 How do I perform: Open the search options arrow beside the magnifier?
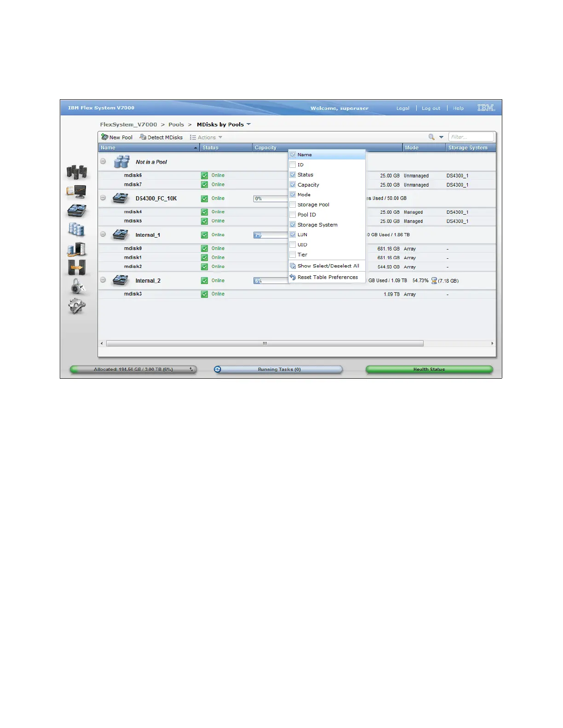(441, 137)
